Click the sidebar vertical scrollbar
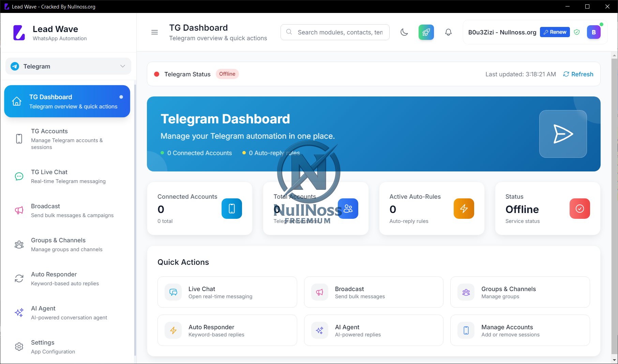The image size is (618, 364). pyautogui.click(x=135, y=220)
